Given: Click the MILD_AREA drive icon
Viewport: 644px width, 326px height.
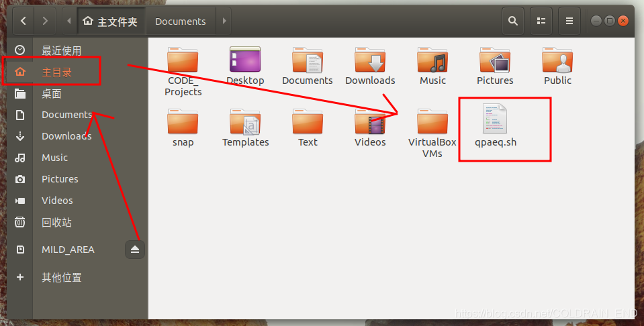Looking at the screenshot, I should coord(19,250).
